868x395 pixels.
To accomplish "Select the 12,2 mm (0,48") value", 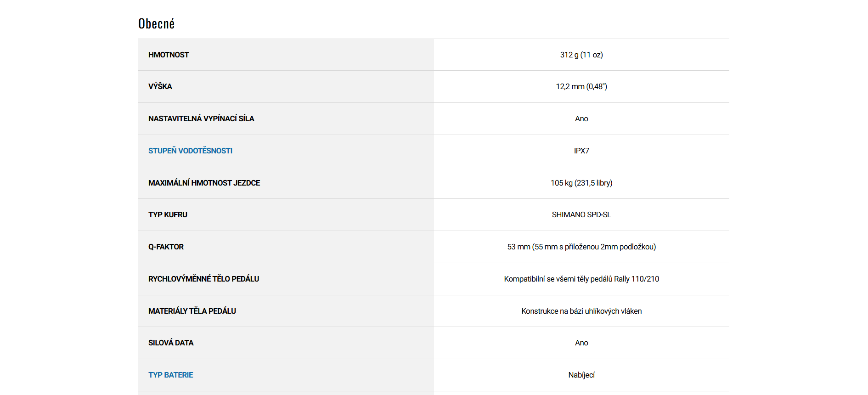I will [x=581, y=86].
